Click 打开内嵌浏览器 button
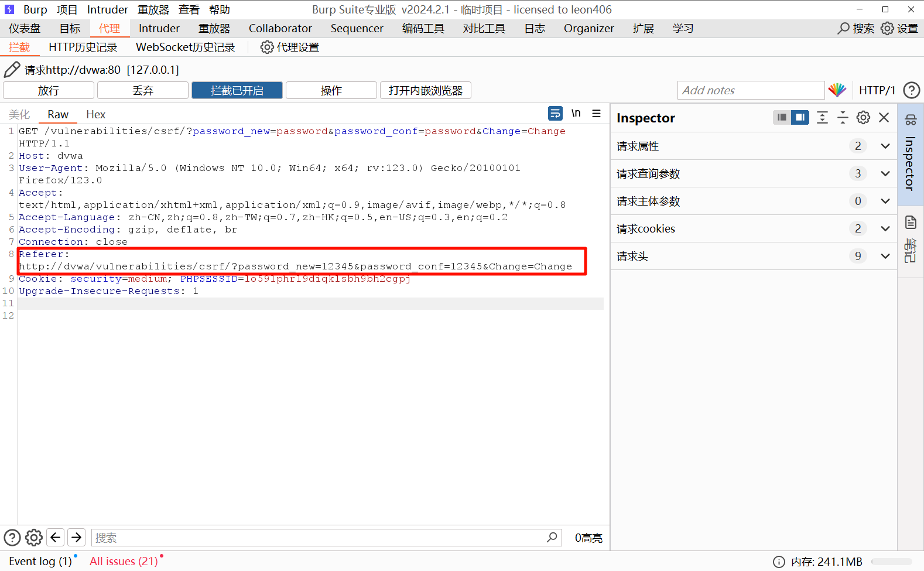The height and width of the screenshot is (571, 924). click(x=426, y=90)
